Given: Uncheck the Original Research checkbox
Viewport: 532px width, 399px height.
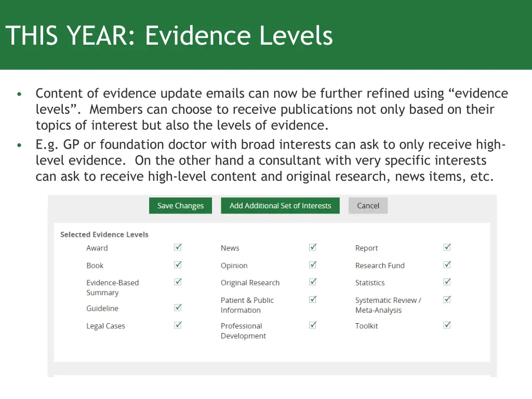Looking at the screenshot, I should pos(313,282).
